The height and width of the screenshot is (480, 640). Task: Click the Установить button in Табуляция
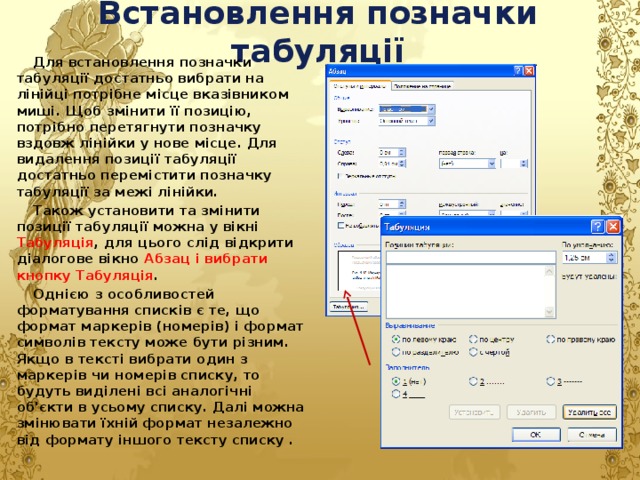(x=475, y=412)
